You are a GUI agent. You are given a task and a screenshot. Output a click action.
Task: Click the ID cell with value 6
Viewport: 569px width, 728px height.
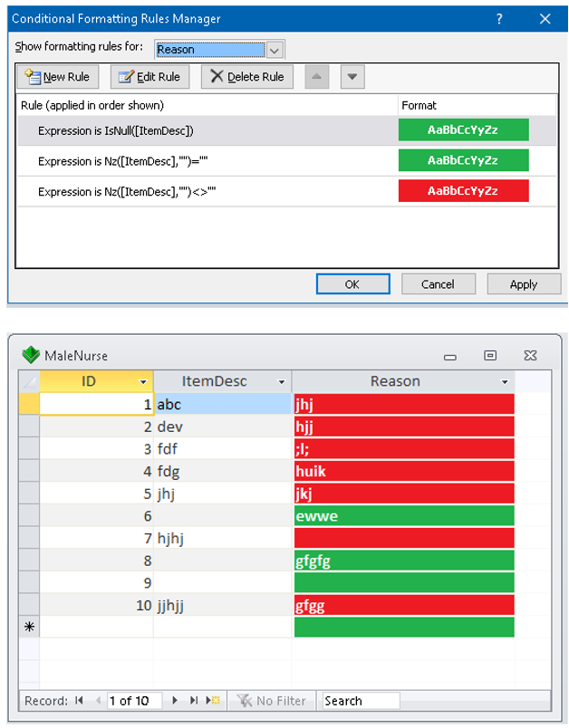pos(97,515)
